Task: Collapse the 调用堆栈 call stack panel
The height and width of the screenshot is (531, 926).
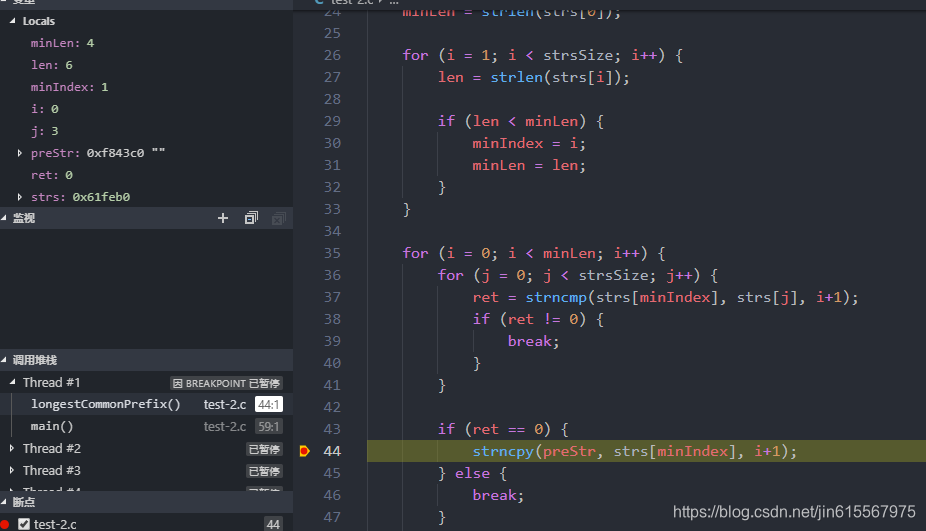Action: tap(4, 360)
